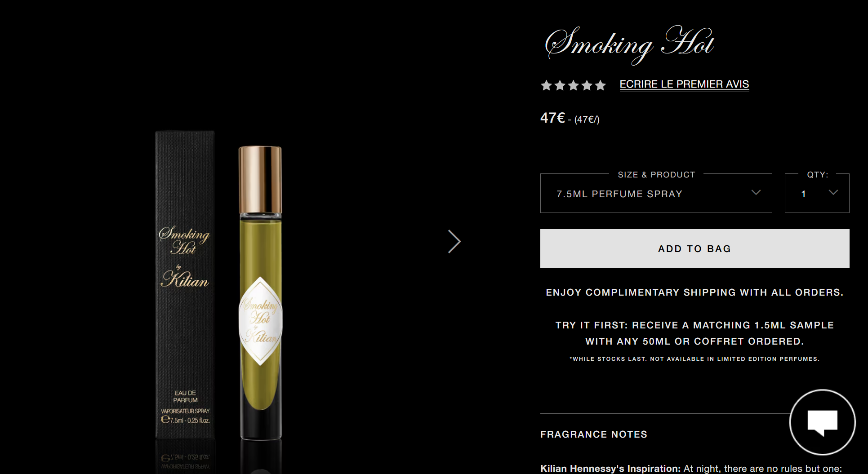
Task: Add Smoking Hot to bag
Action: pyautogui.click(x=694, y=249)
